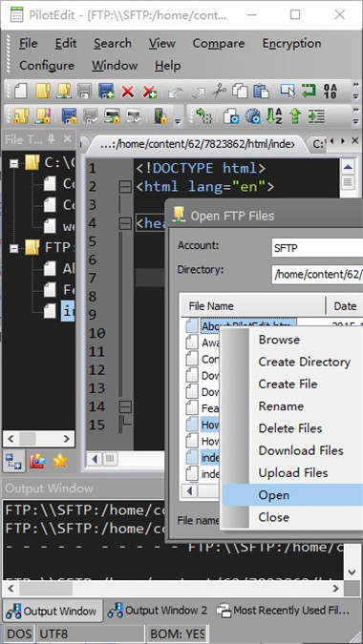Create a new file from the toolbar
The width and height of the screenshot is (363, 644).
20,91
